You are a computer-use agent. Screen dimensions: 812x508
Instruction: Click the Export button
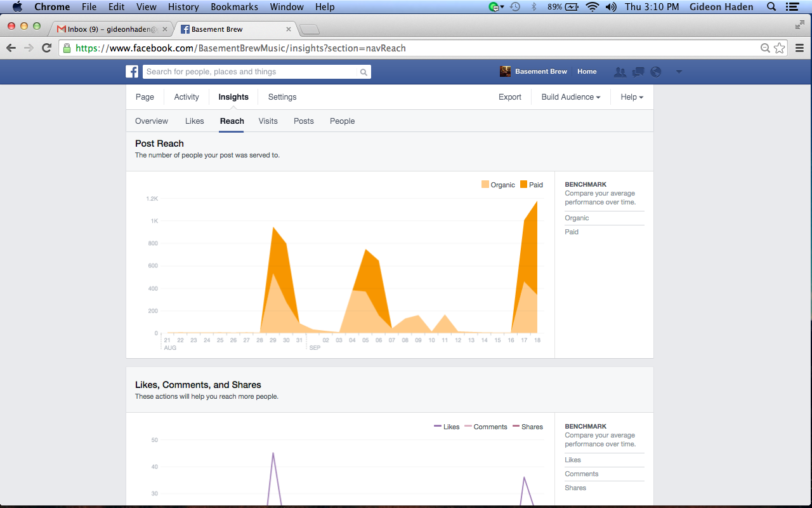(x=510, y=97)
